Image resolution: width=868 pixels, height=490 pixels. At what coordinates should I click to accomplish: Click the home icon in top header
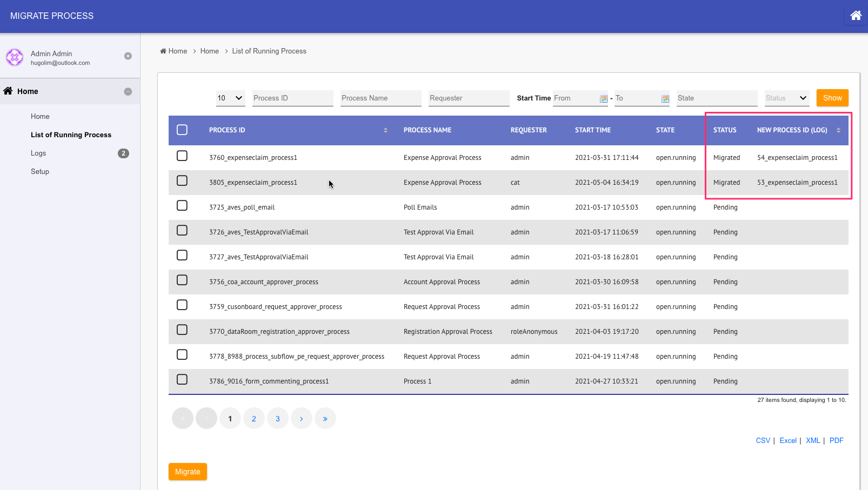[x=856, y=16]
